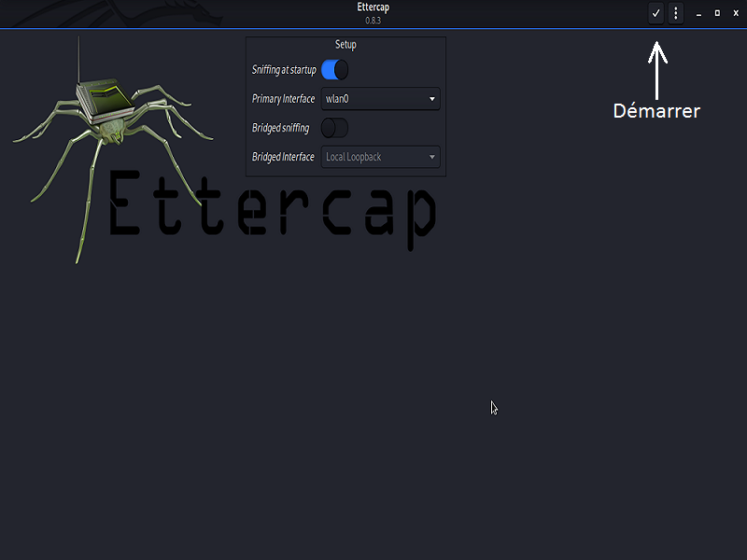Click the Bridged sniffing label

[281, 128]
